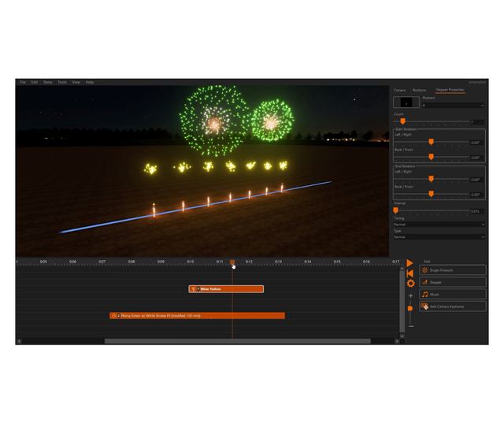Image resolution: width=504 pixels, height=424 pixels.
Task: Click Add Camera Keyframe button
Action: [452, 307]
